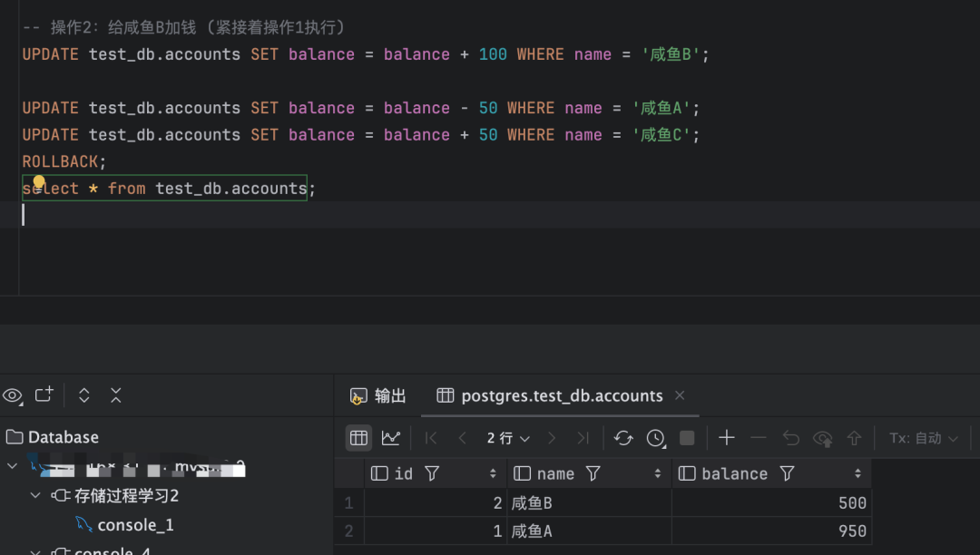The image size is (980, 555).
Task: Refresh the query results
Action: coord(624,438)
